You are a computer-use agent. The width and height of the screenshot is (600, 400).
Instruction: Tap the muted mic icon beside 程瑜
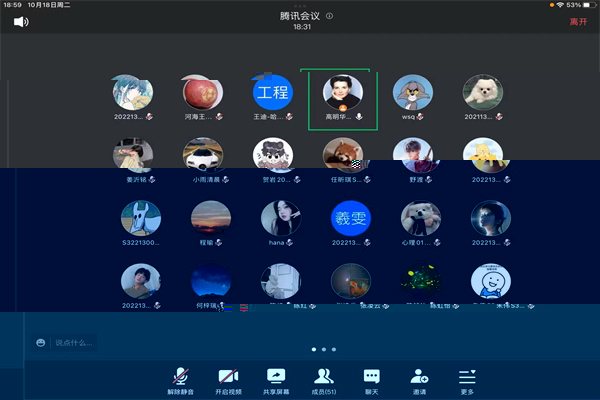(x=218, y=242)
